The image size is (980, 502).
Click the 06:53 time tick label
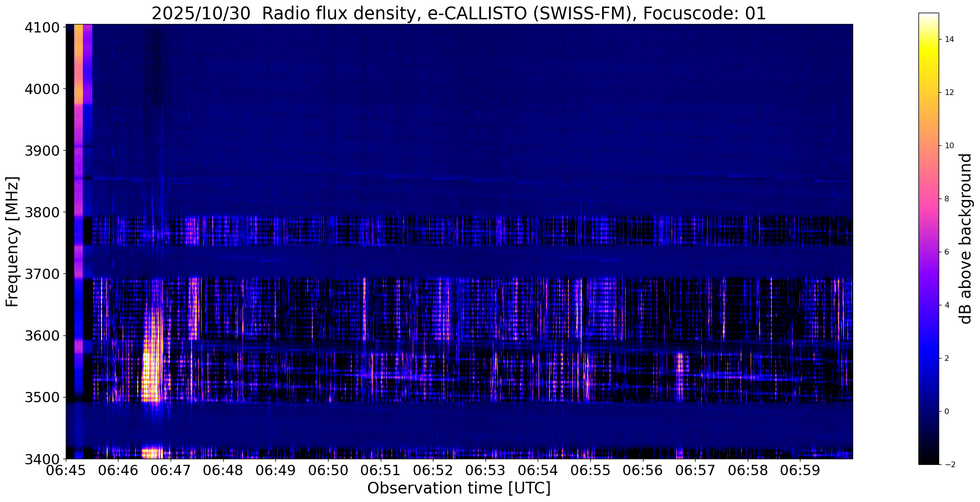486,470
